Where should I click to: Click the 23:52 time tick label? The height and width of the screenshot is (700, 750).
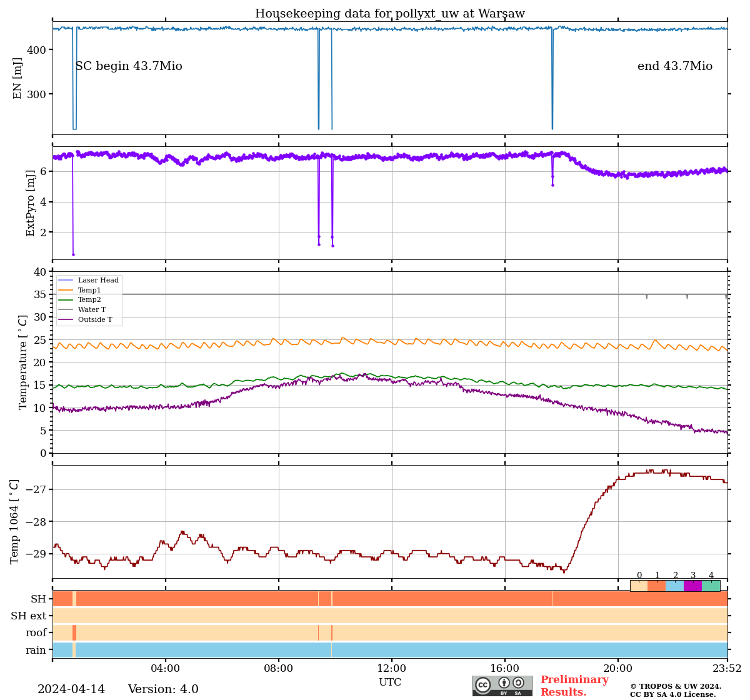[x=727, y=668]
